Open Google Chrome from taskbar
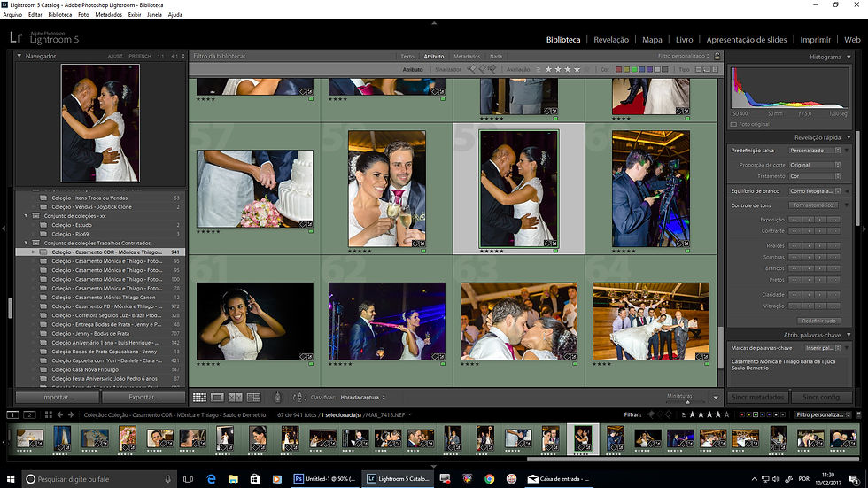 coord(489,479)
